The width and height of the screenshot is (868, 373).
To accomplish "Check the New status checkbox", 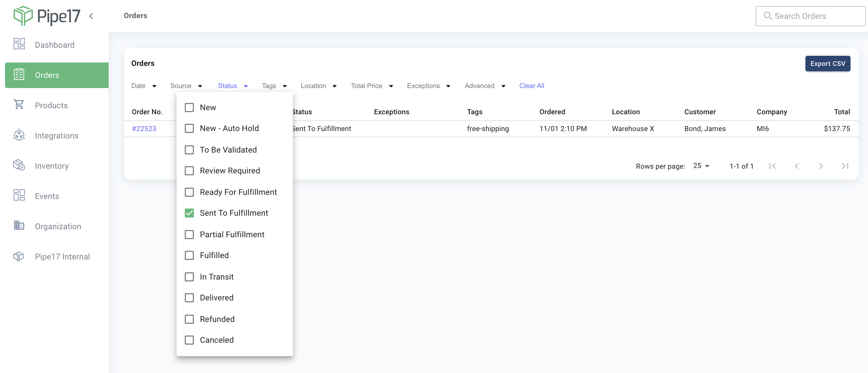I will pos(189,108).
